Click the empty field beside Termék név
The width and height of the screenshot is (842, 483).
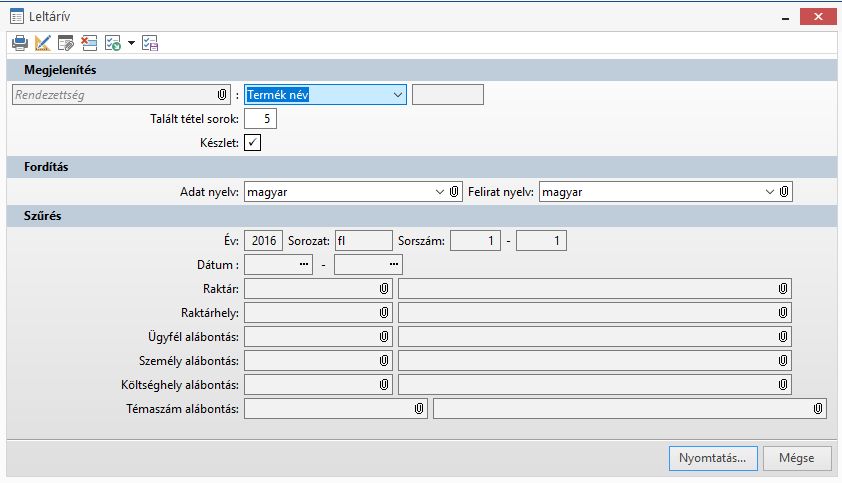point(448,95)
